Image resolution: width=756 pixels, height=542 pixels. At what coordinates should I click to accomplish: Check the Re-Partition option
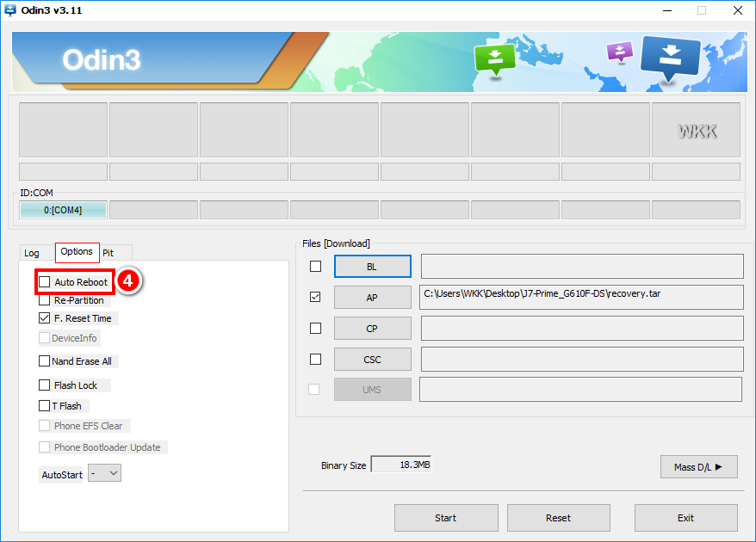click(x=45, y=300)
